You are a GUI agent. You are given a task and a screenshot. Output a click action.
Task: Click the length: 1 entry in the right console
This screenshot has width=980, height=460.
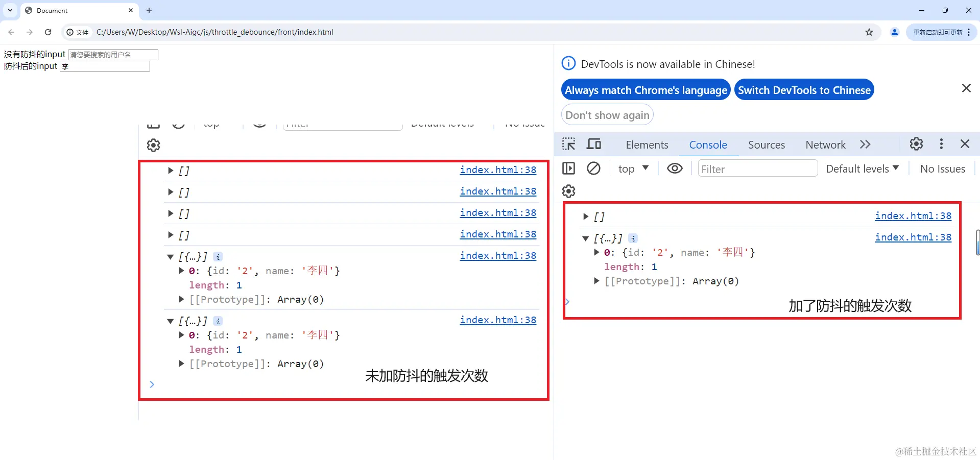[x=631, y=267]
